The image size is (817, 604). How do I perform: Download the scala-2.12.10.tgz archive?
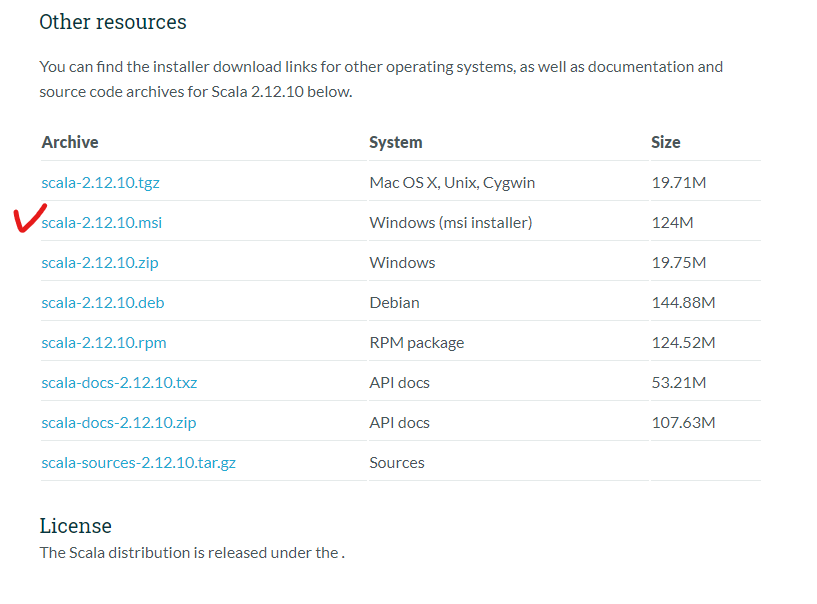(x=101, y=183)
